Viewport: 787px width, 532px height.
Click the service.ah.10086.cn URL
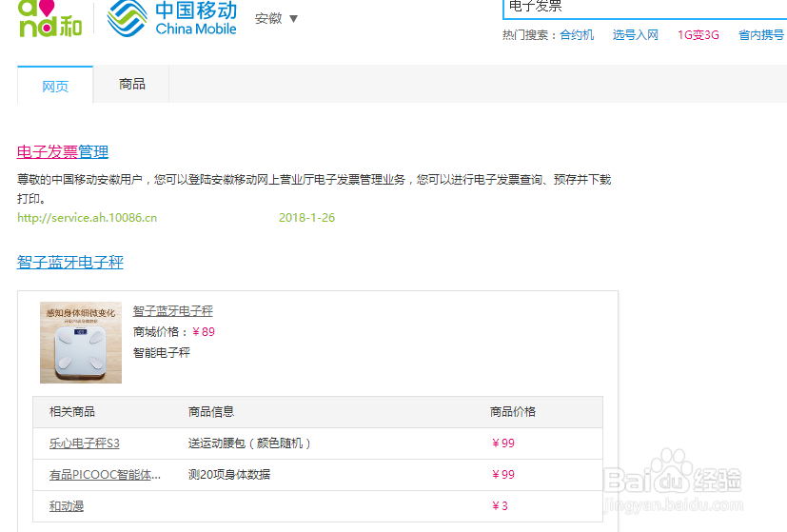tap(88, 218)
